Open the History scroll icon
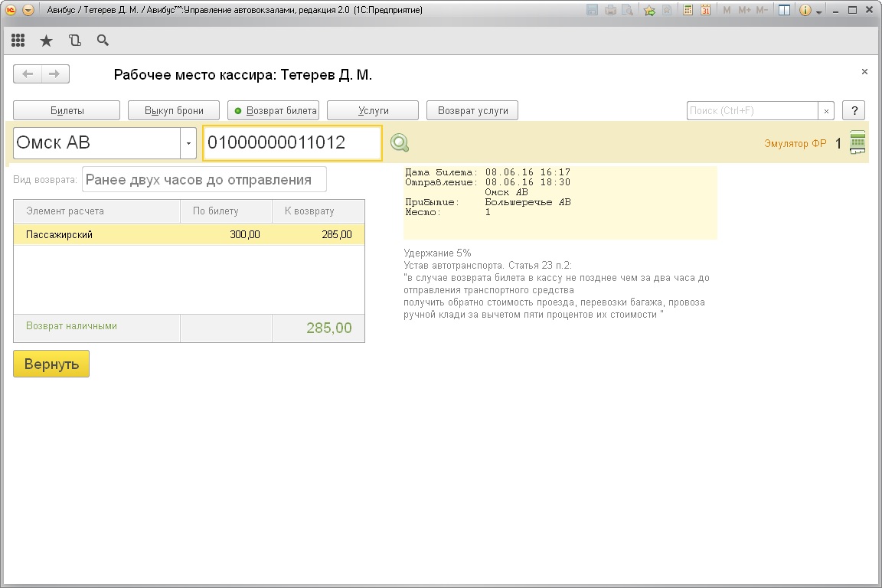882x588 pixels. coord(74,41)
